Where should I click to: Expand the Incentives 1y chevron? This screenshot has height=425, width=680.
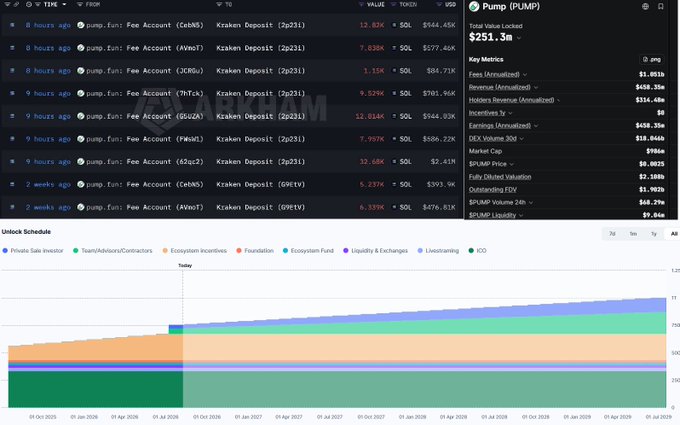(x=510, y=113)
